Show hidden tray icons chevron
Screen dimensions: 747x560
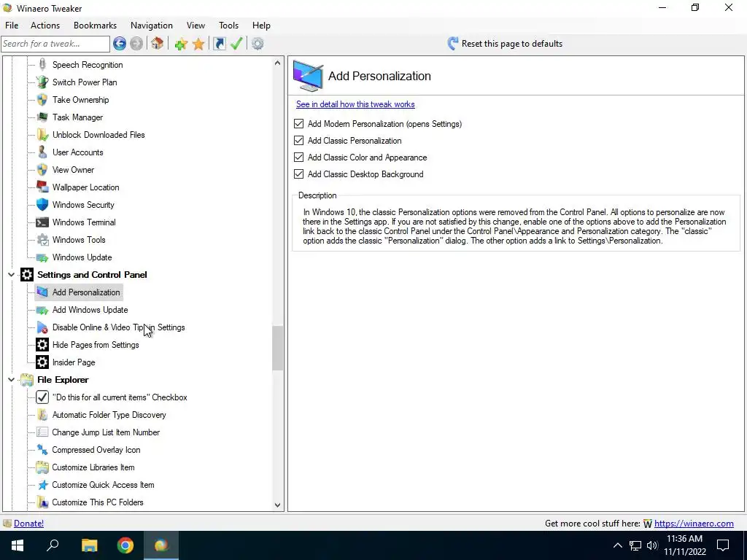(x=617, y=545)
